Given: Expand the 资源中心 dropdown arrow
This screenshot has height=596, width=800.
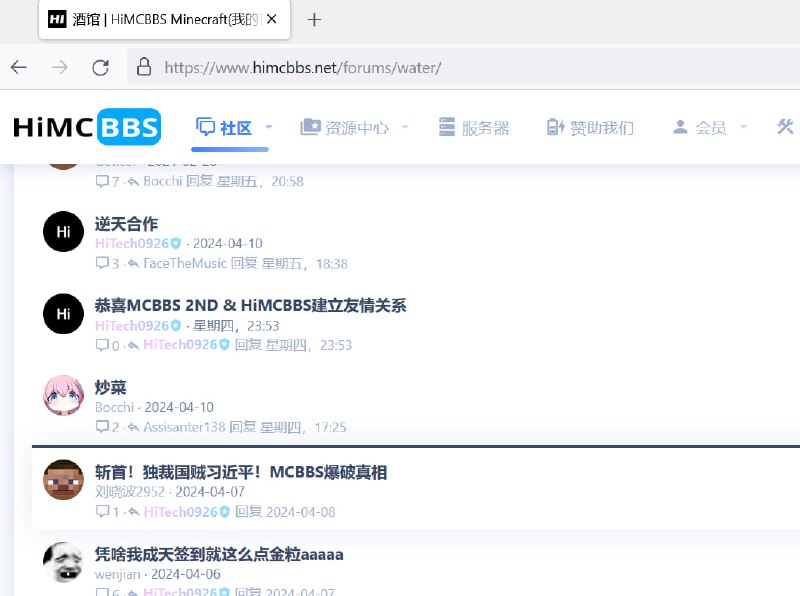Looking at the screenshot, I should pos(405,128).
